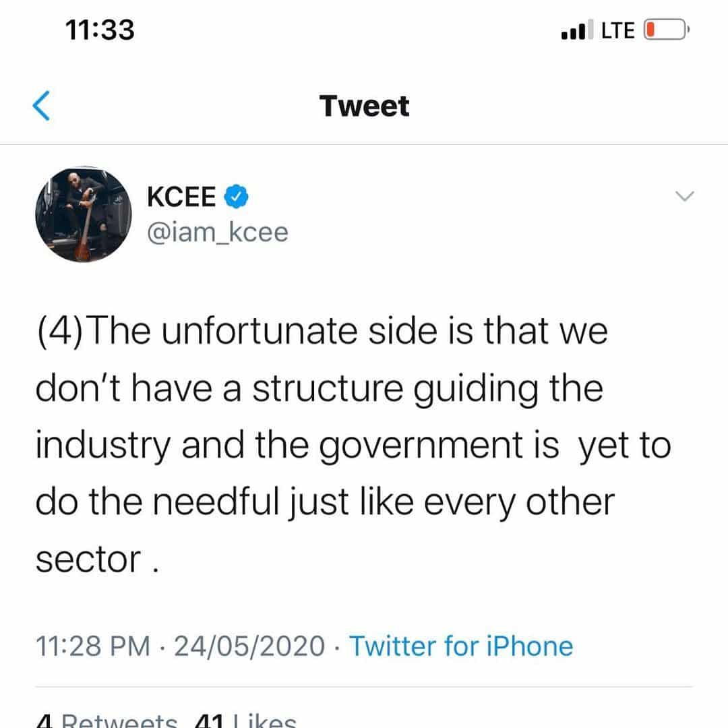Click the Twitter for iPhone link

pos(461,646)
